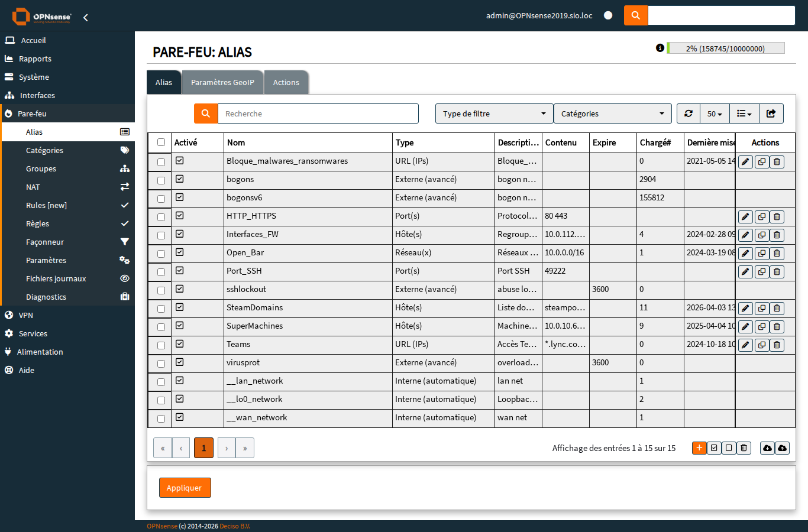The width and height of the screenshot is (808, 532).
Task: Toggle the enabled state of sshlockout
Action: [x=180, y=288]
